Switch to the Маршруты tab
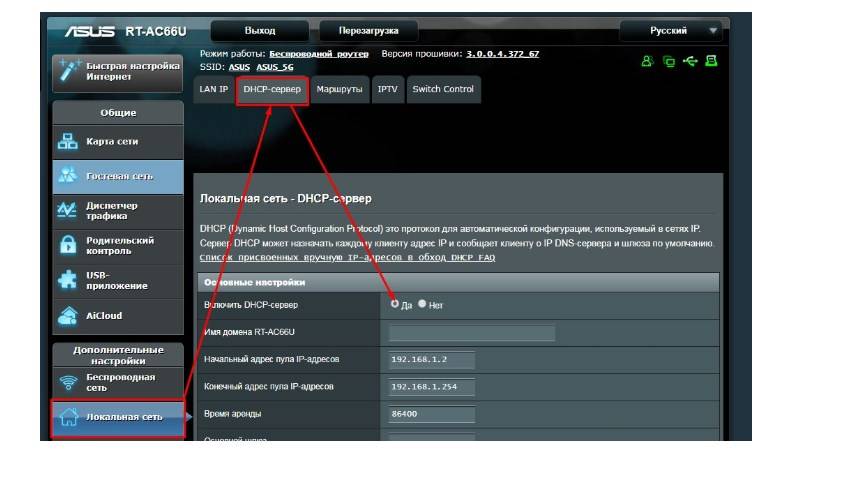The image size is (850, 477). (339, 89)
